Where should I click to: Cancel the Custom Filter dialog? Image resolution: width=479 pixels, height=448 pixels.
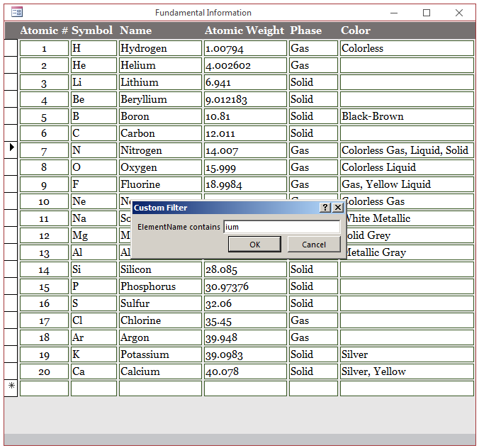(314, 244)
